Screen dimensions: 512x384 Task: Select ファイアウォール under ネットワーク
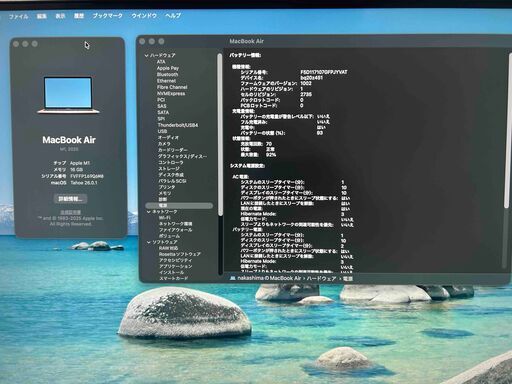click(x=175, y=230)
